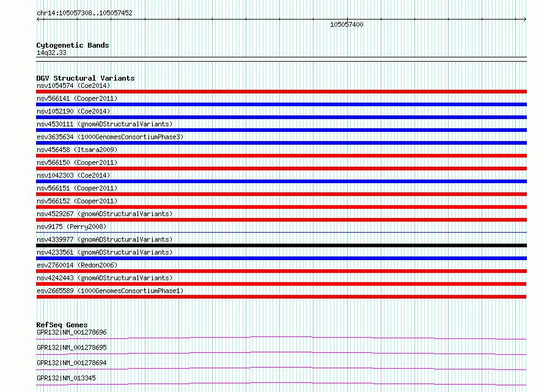Open esv2665589 1000GenomesConsortiumPhase1 variant

110,291
